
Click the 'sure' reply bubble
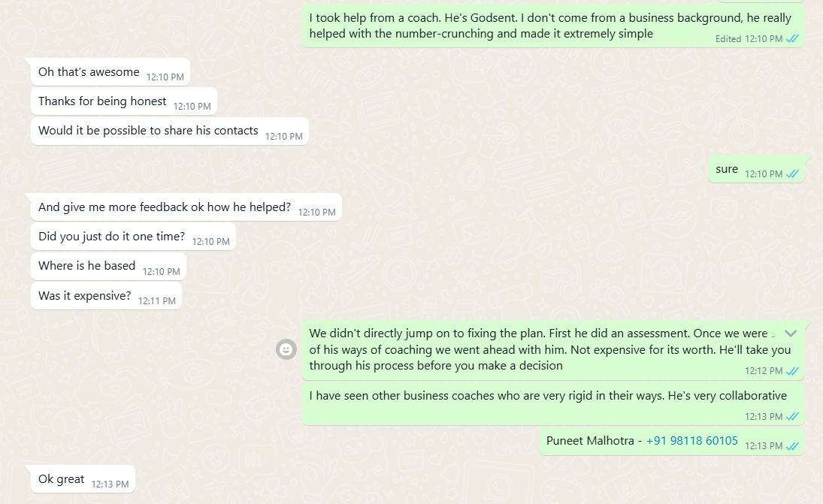pos(727,170)
